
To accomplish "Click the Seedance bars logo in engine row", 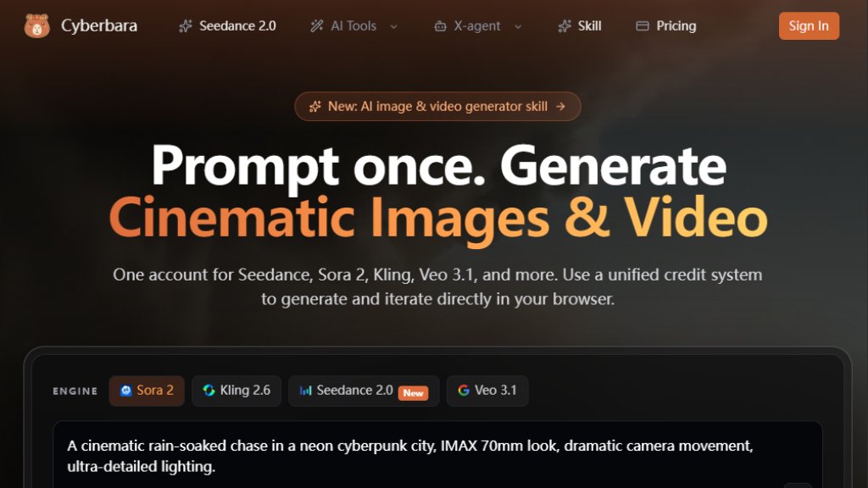I will (305, 391).
